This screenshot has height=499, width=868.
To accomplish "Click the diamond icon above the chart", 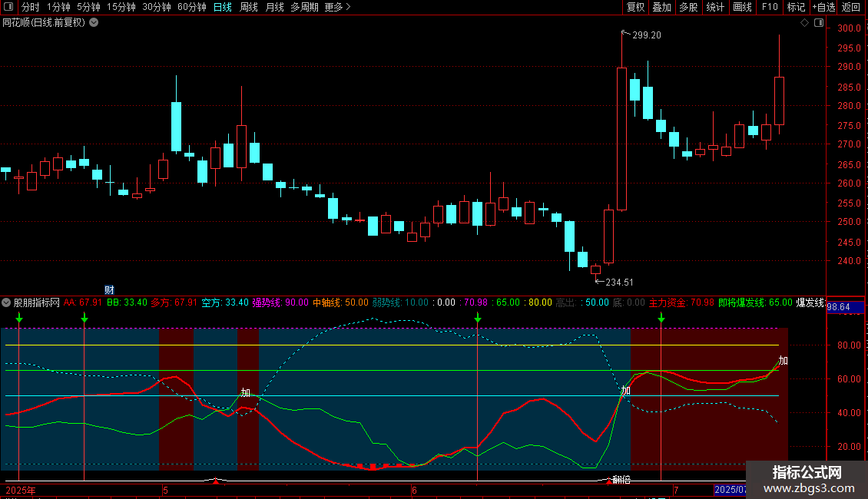I will pyautogui.click(x=805, y=23).
